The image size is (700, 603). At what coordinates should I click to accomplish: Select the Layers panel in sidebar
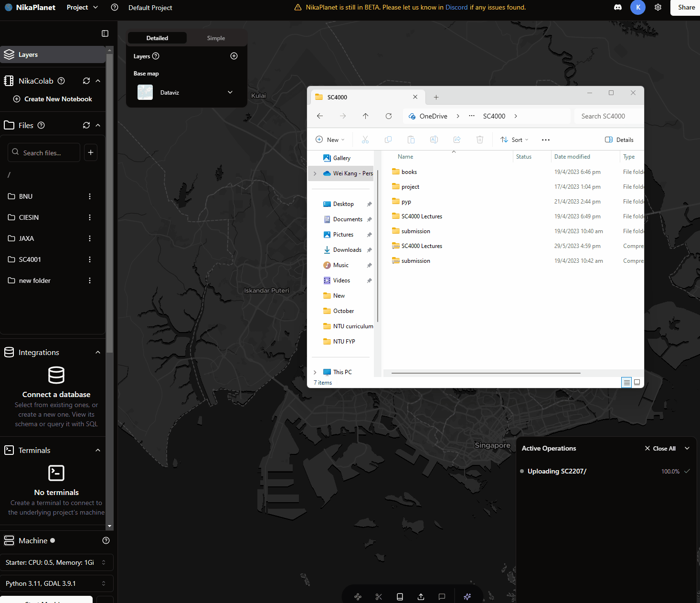coord(28,54)
